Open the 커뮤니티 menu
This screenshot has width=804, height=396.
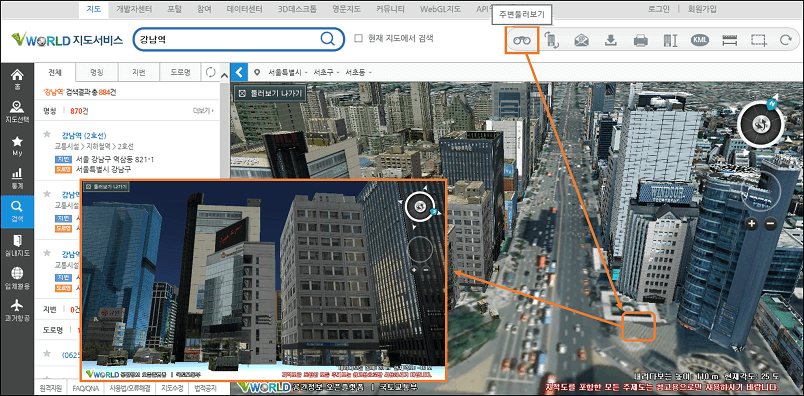pos(390,9)
